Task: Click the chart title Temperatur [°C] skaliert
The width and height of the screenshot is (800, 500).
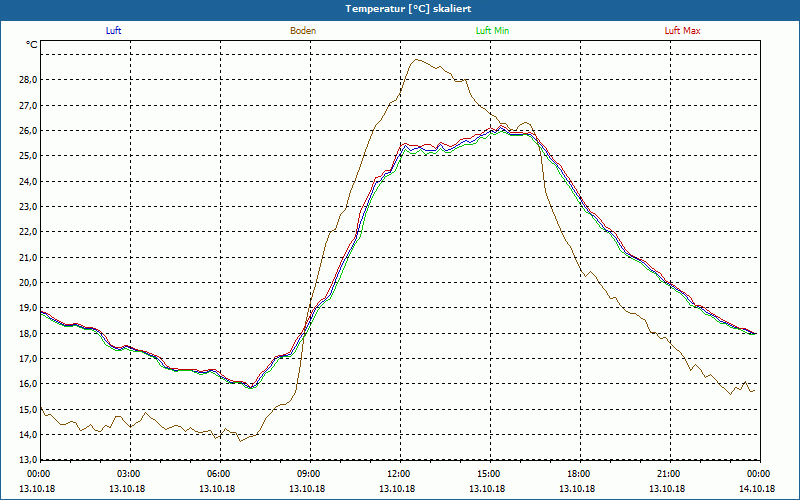Action: 408,9
